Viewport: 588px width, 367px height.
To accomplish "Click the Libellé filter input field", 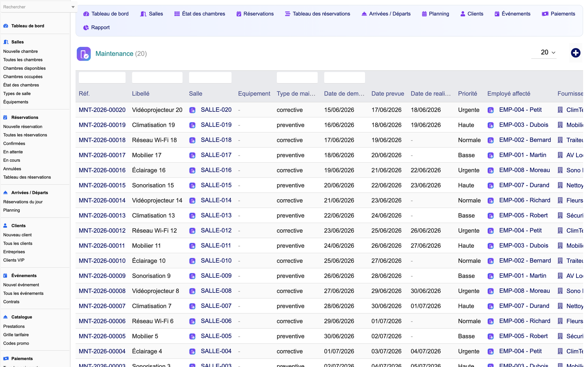I will point(157,78).
